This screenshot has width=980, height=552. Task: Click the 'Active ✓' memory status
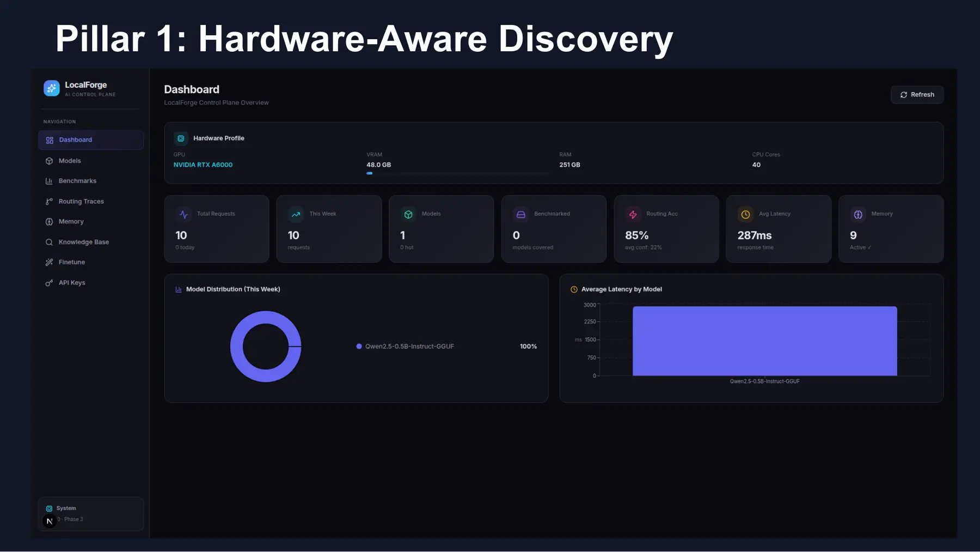pos(860,247)
